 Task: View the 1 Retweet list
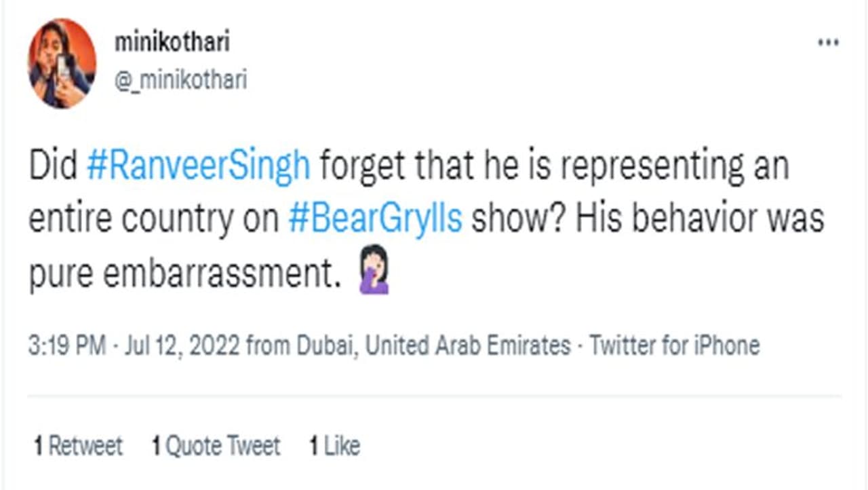click(79, 446)
